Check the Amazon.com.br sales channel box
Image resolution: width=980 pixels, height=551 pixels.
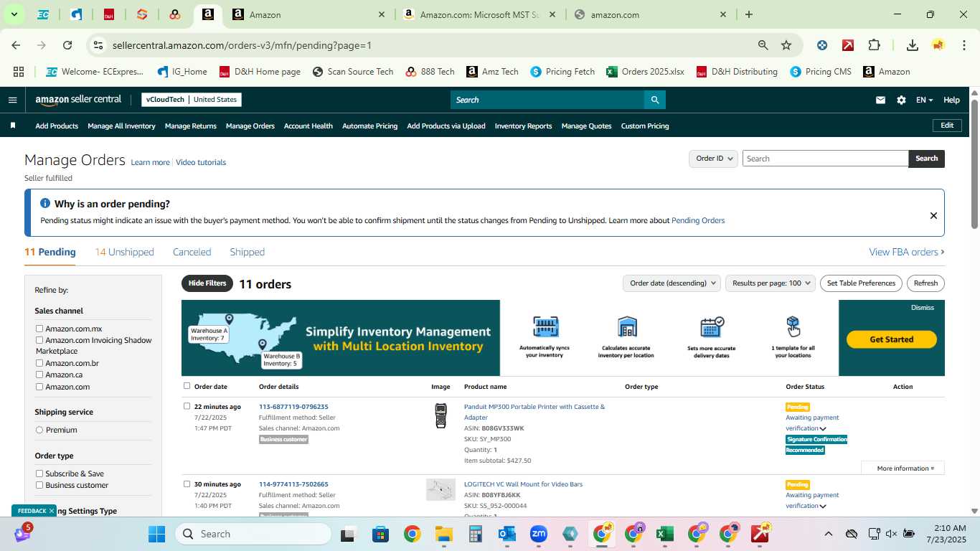point(40,363)
